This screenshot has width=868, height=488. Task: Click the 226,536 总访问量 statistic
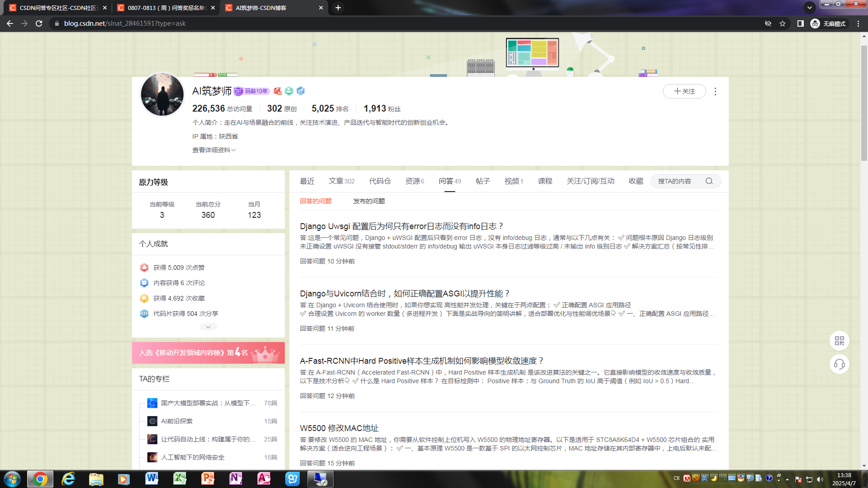pyautogui.click(x=222, y=108)
